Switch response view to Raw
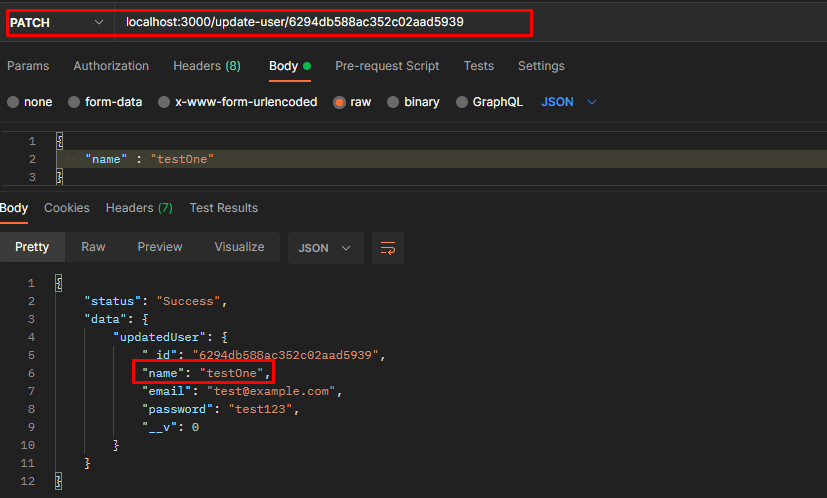Screen dimensions: 827x498 [93, 247]
